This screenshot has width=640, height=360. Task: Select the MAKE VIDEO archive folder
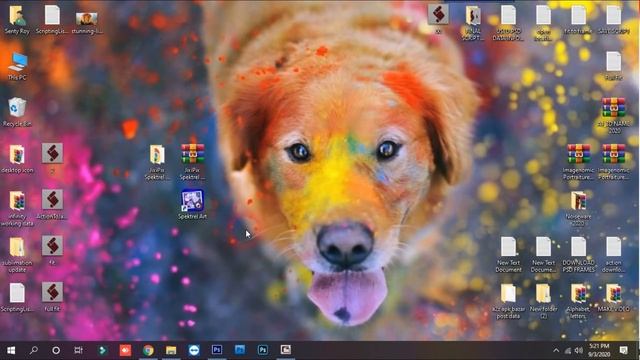(x=613, y=298)
